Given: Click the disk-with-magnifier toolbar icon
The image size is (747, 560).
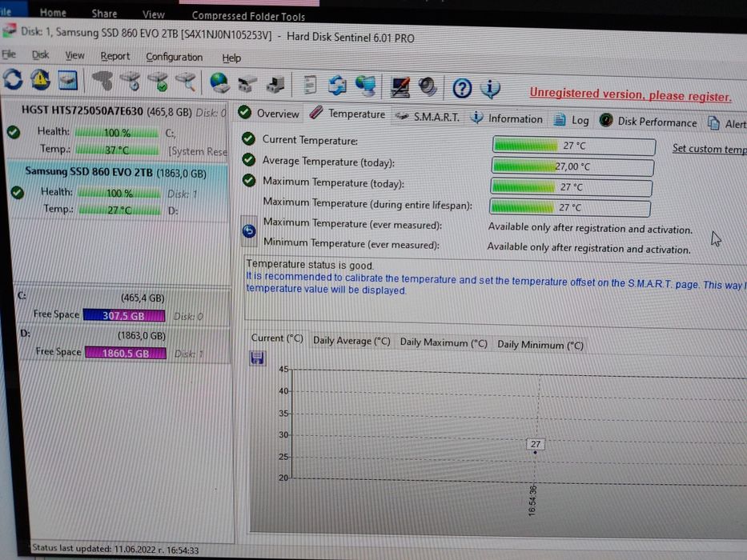Looking at the screenshot, I should tap(187, 82).
